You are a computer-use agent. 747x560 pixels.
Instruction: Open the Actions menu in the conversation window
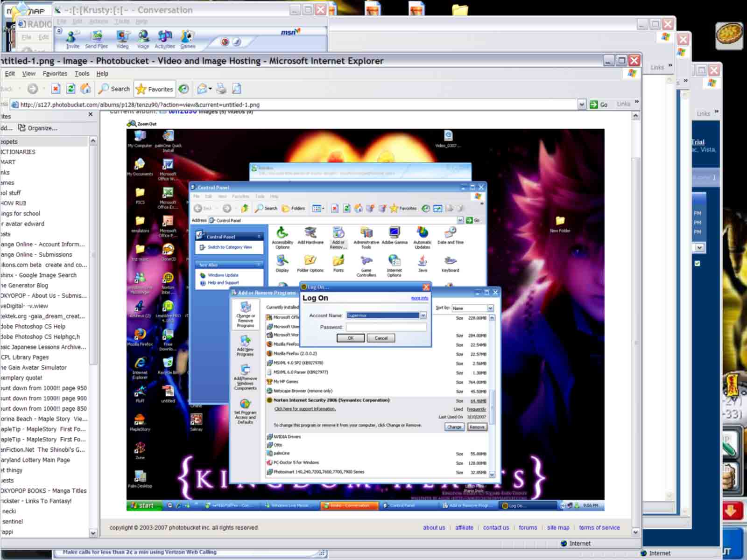pos(99,21)
